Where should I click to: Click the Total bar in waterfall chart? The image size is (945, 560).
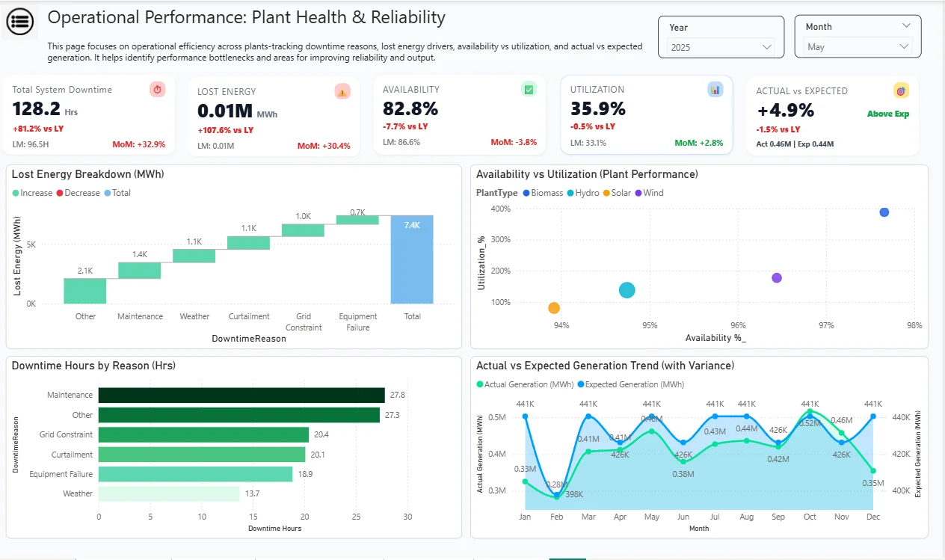tap(412, 259)
